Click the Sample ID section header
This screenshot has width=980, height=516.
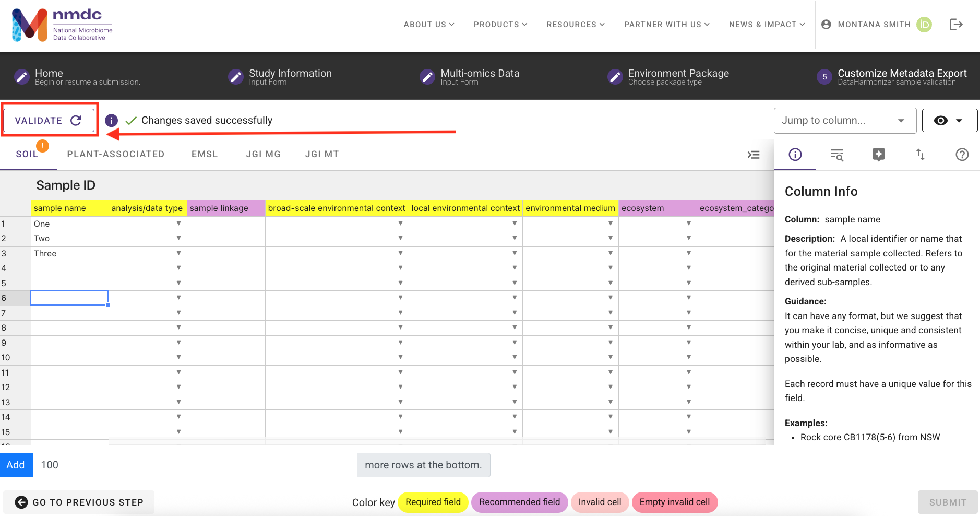click(x=69, y=185)
